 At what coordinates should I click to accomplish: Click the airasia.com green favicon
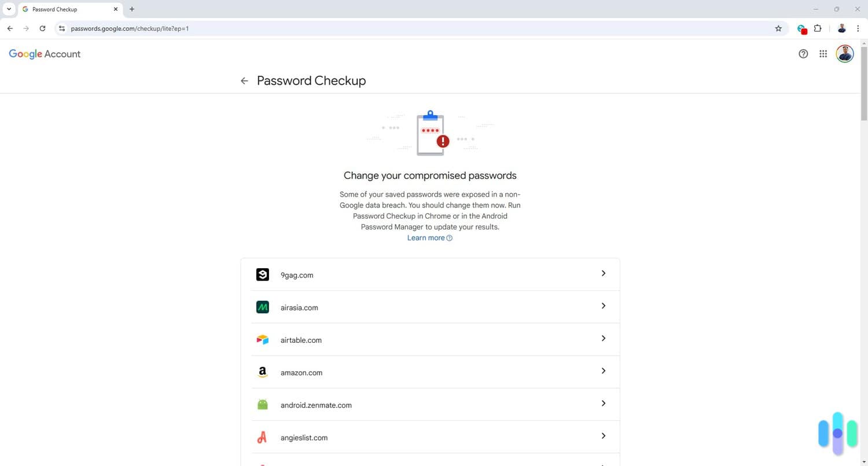(263, 307)
